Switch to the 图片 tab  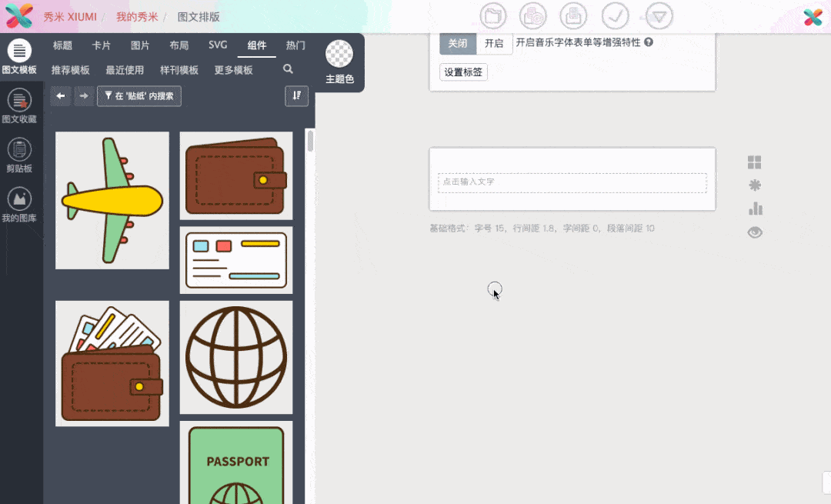pos(140,45)
